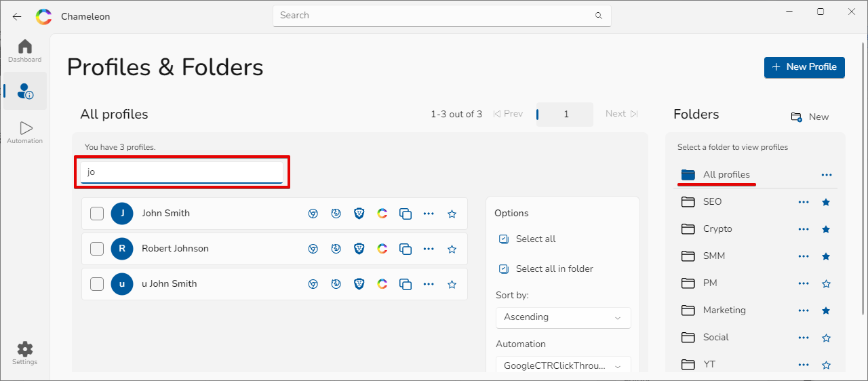Check the u John Smith checkbox

(x=97, y=284)
